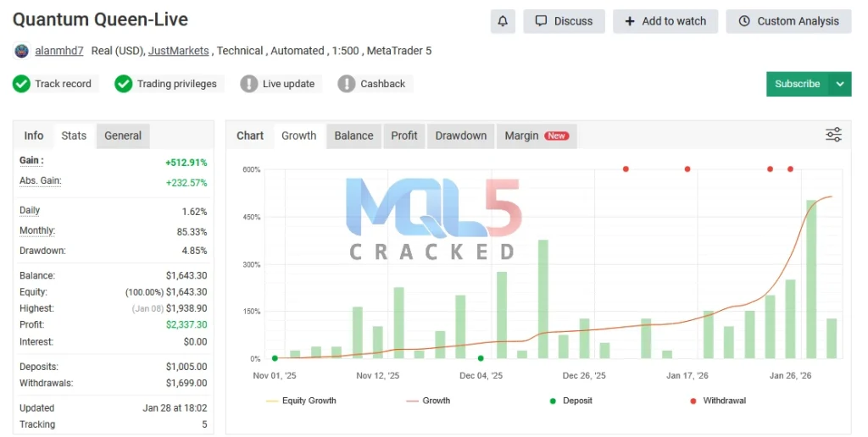Click the chart settings sliders icon

point(833,136)
